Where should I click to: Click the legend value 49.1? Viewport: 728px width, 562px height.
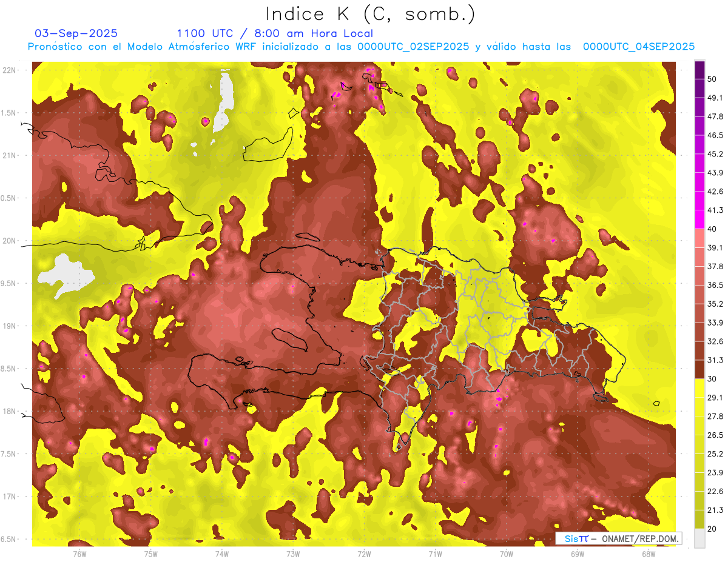point(715,98)
